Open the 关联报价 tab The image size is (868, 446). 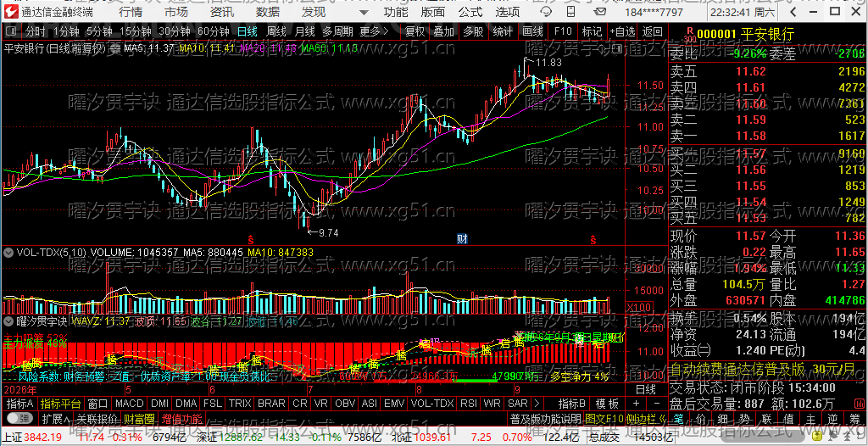(x=97, y=418)
